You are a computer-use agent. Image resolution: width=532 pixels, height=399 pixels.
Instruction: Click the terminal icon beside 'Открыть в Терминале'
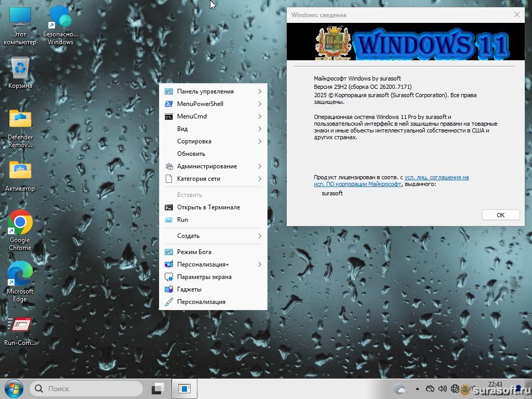point(169,207)
